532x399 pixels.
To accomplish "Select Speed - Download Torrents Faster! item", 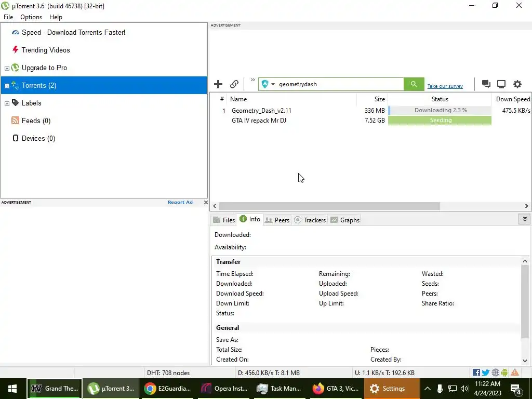I will pyautogui.click(x=73, y=33).
